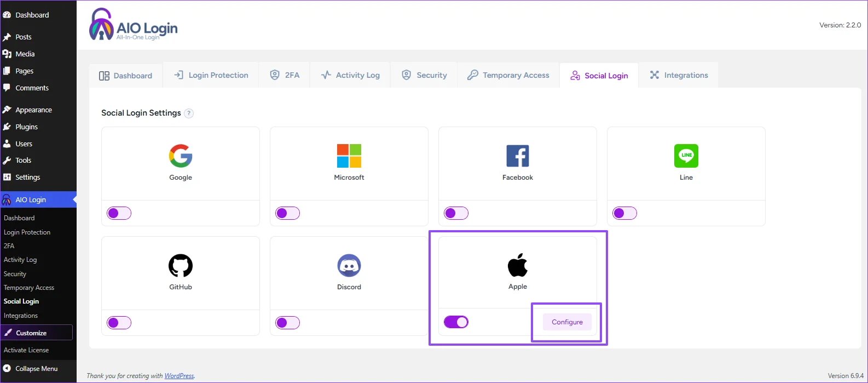The width and height of the screenshot is (868, 383).
Task: Configure Apple login settings
Action: (x=567, y=322)
